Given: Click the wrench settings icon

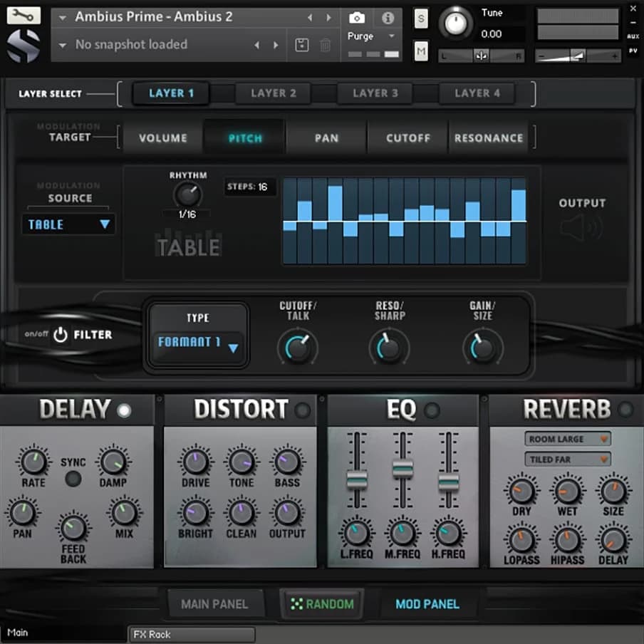Looking at the screenshot, I should [24, 15].
